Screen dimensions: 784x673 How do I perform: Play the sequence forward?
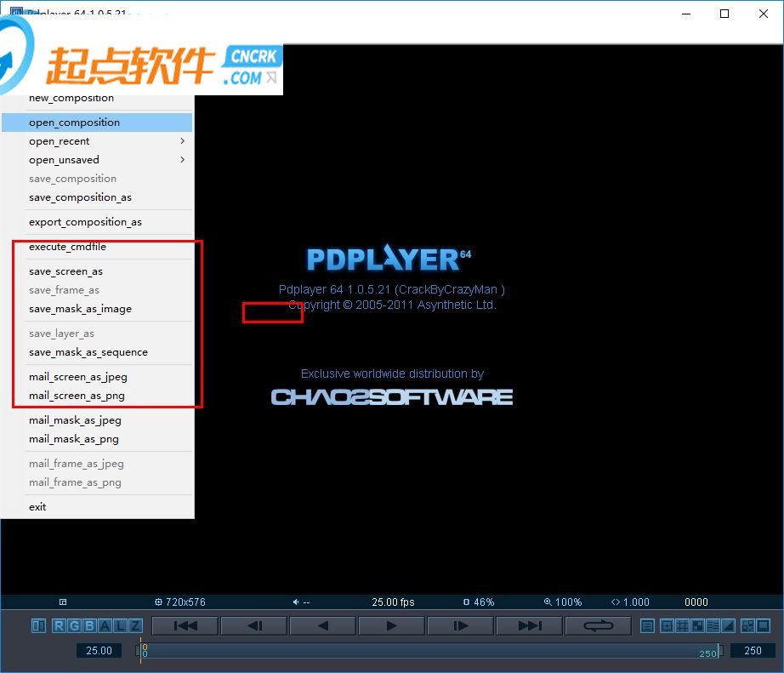click(392, 626)
